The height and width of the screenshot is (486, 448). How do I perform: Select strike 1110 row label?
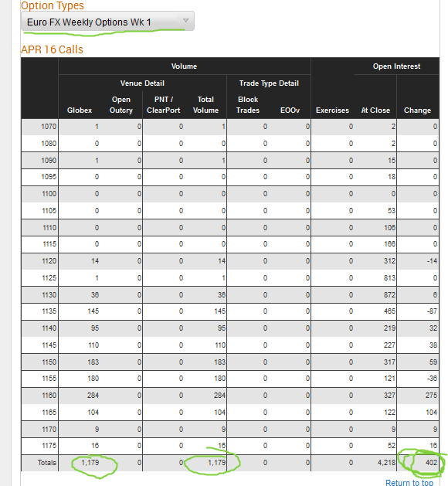tap(49, 228)
